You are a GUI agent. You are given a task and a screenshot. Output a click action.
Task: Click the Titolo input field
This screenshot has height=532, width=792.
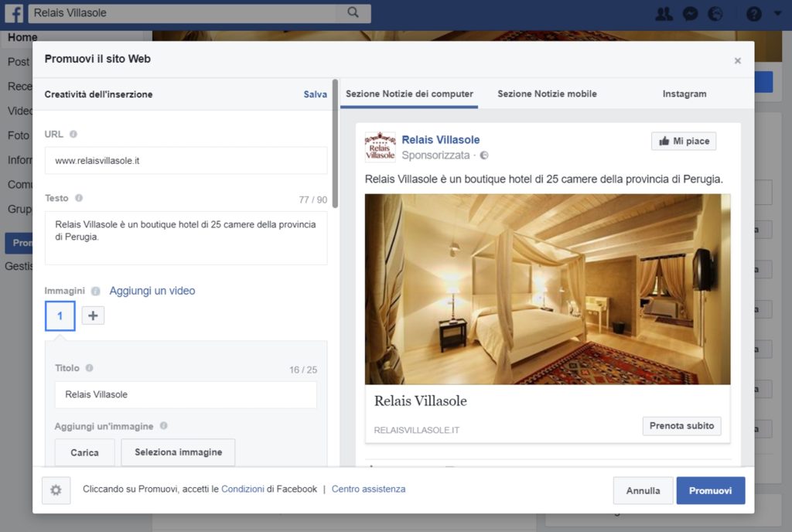tap(186, 394)
